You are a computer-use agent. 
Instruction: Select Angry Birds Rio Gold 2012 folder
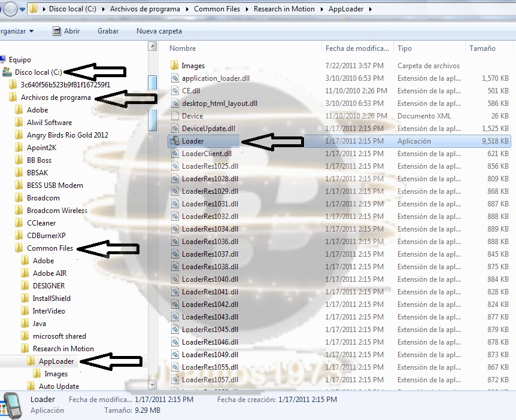click(68, 135)
